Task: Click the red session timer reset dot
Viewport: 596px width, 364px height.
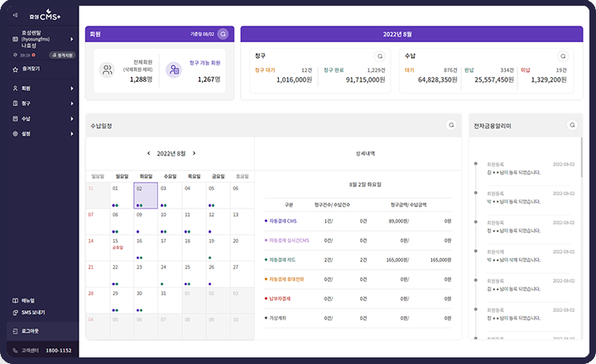Action: click(33, 55)
